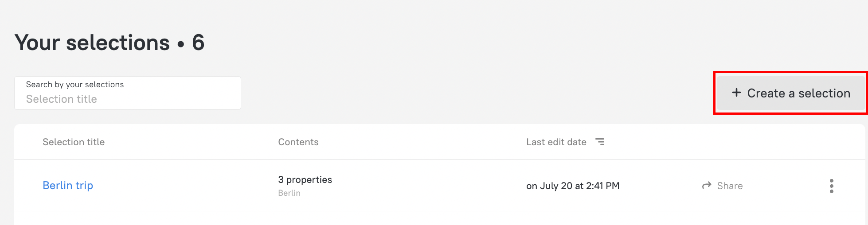Click the Selection title placeholder text
The image size is (868, 225).
pos(62,99)
